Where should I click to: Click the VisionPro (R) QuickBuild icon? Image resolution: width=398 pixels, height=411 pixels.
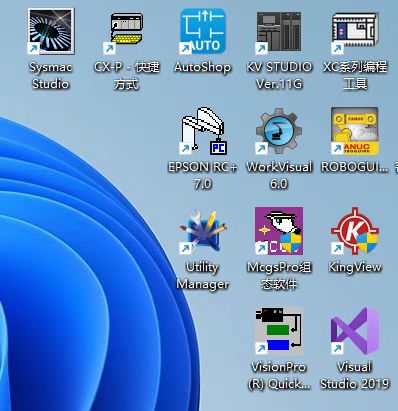point(279,331)
